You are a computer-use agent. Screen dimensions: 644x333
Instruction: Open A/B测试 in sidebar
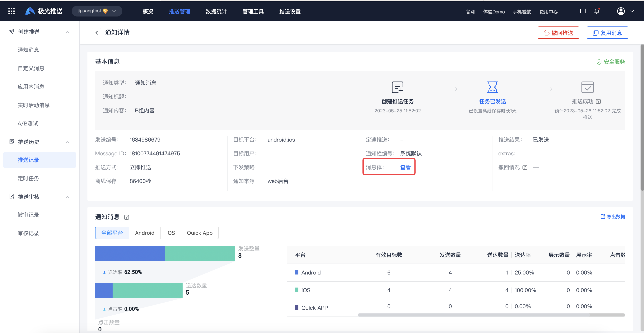[28, 124]
